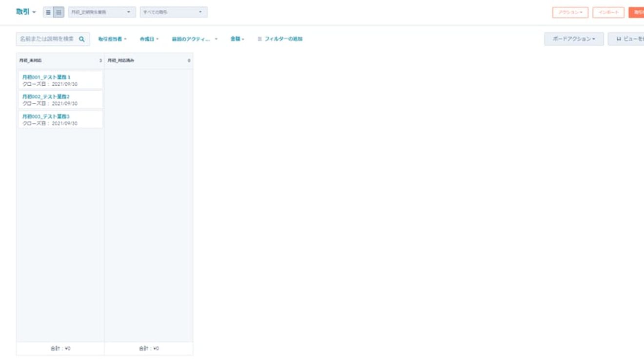This screenshot has height=362, width=644.
Task: Click the orange create deal button
Action: click(636, 13)
